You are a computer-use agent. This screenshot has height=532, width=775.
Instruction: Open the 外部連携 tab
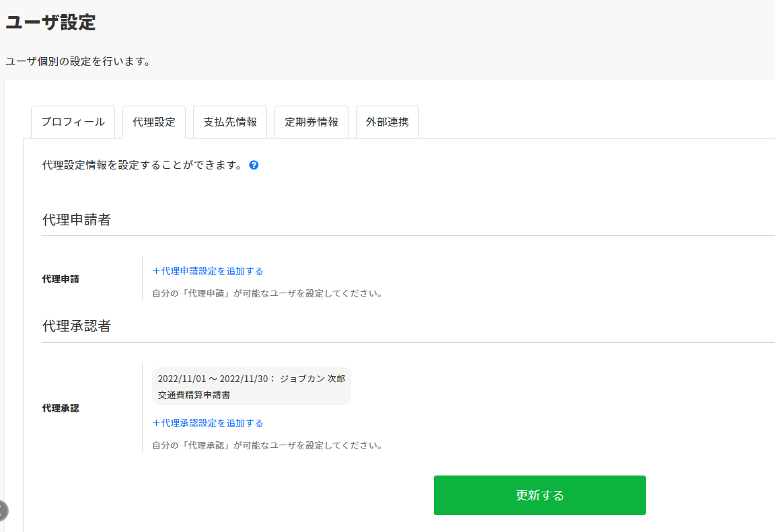tap(387, 122)
